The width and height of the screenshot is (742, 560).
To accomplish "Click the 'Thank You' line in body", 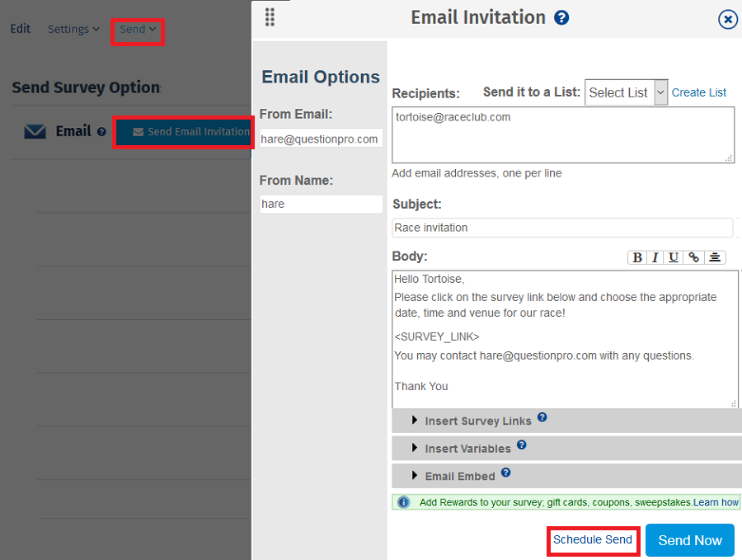I will coord(421,386).
